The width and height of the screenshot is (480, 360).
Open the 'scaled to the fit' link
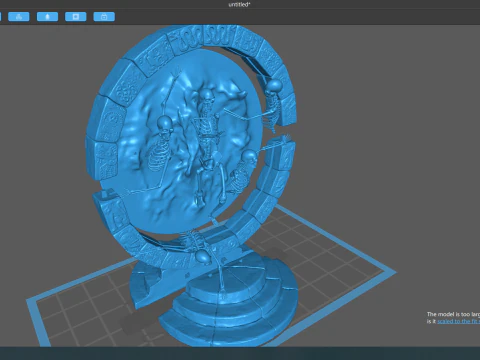click(458, 321)
